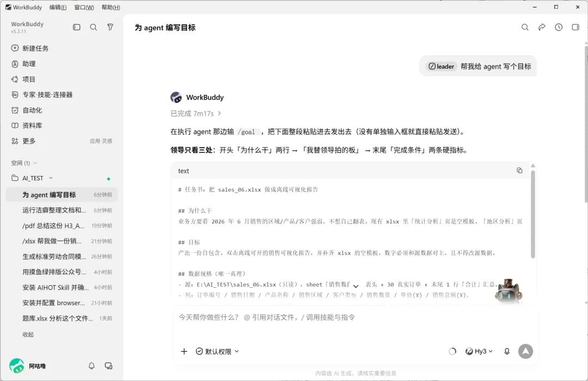Open the Hy3 model dropdown

tap(479, 352)
